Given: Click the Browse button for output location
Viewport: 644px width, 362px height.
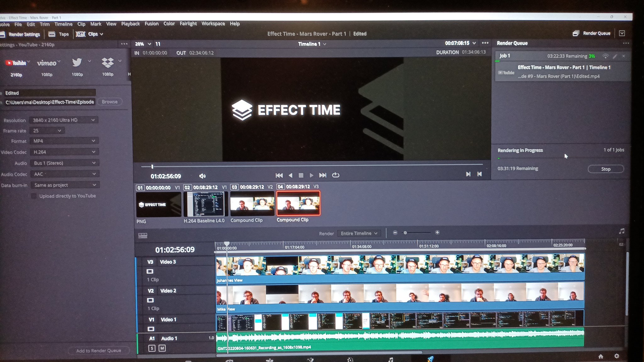Looking at the screenshot, I should [x=109, y=101].
